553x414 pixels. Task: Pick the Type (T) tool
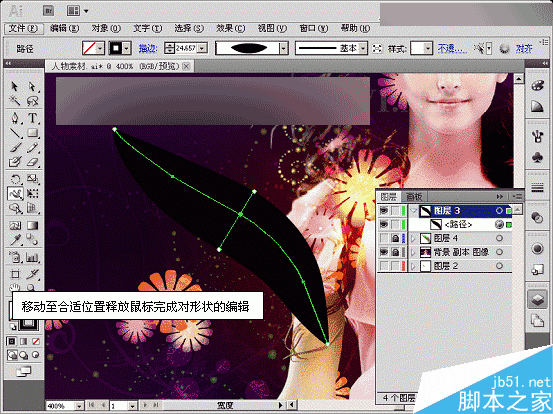(32, 118)
